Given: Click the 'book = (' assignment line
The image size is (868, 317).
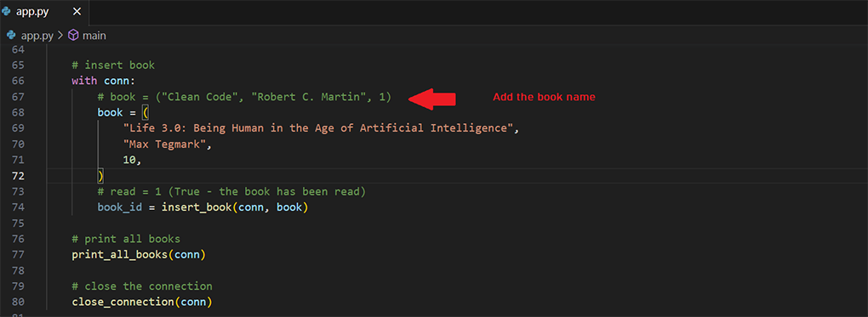Looking at the screenshot, I should click(x=123, y=113).
